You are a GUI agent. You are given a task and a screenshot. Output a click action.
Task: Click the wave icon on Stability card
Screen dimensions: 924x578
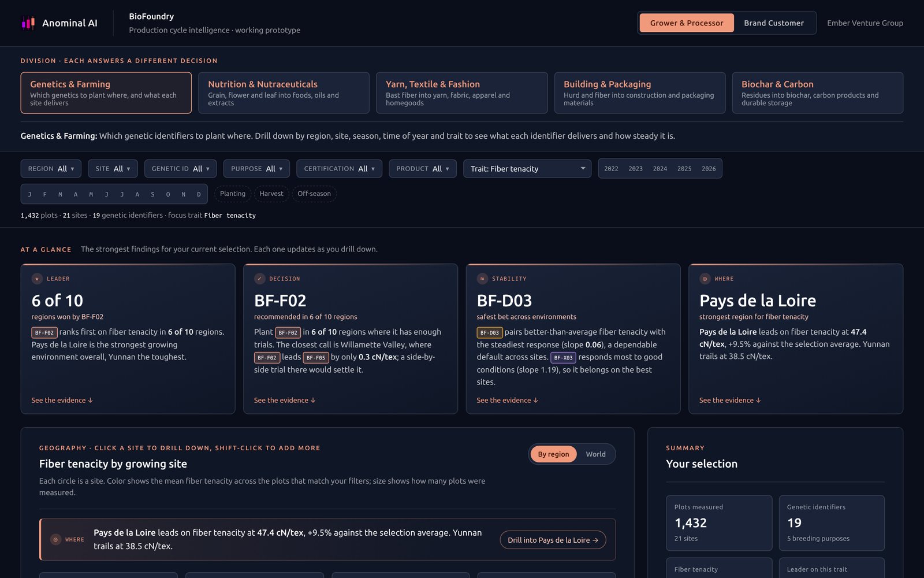[482, 279]
